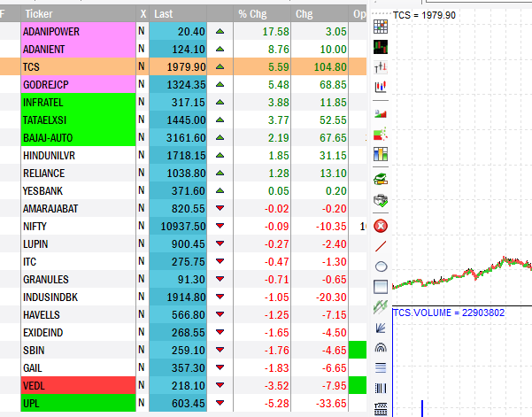Select the ellipse drawing tool
The width and height of the screenshot is (532, 417).
[x=381, y=266]
